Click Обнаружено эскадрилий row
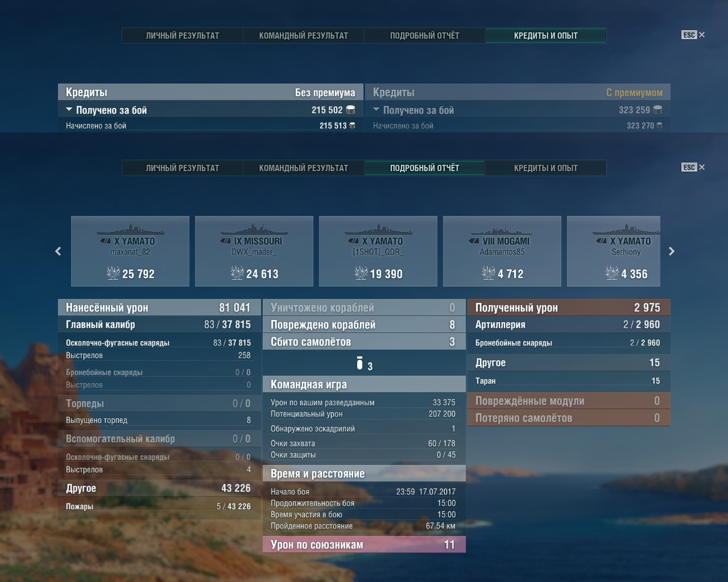Viewport: 728px width, 582px height. 363,429
